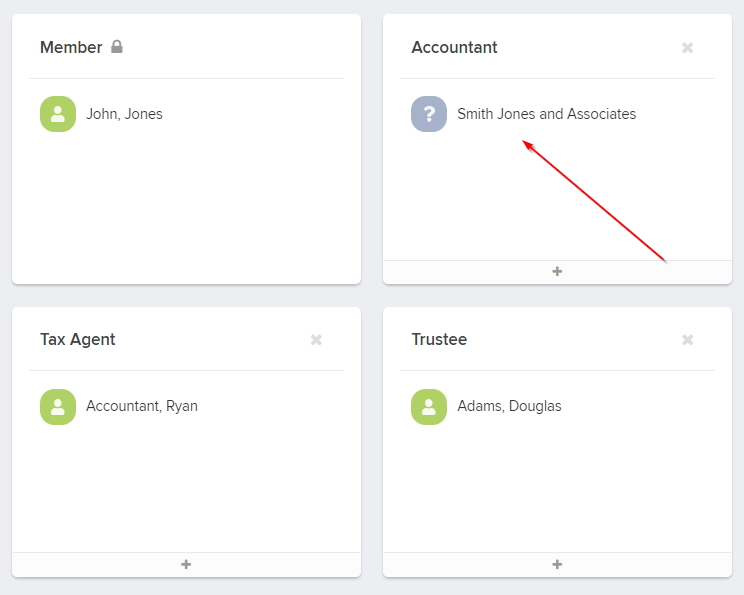
Task: Open the John, Jones member entry
Action: tap(124, 114)
